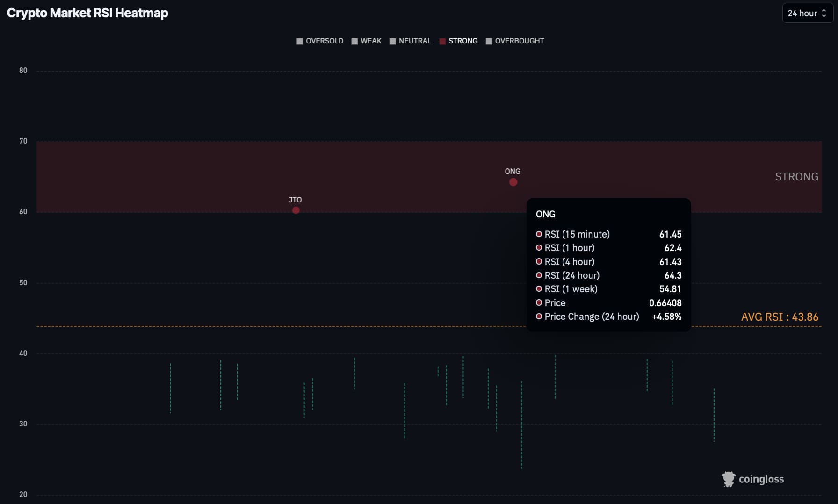Click the NEUTRAL legend square icon
The height and width of the screenshot is (504, 838).
[x=392, y=41]
